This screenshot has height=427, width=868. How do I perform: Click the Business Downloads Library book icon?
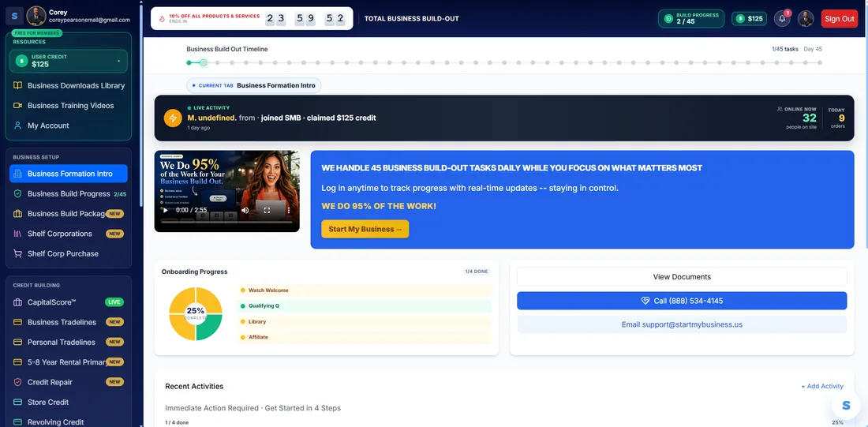click(17, 86)
